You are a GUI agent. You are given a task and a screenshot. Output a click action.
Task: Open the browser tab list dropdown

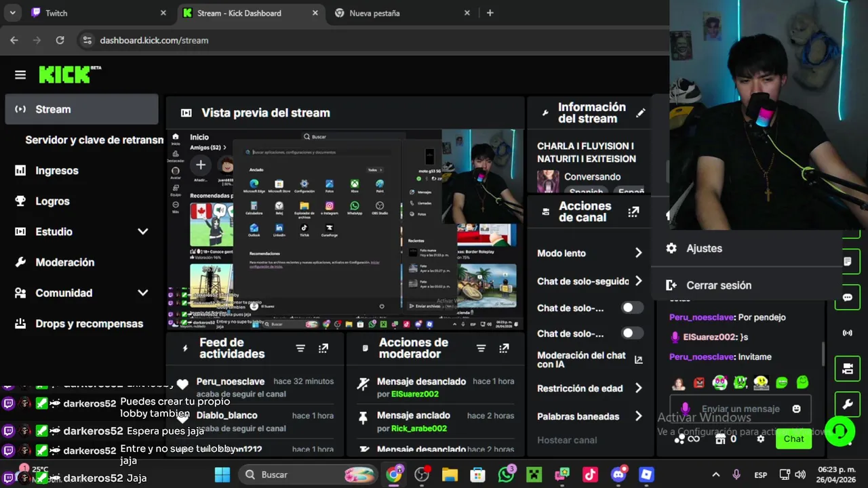[12, 13]
